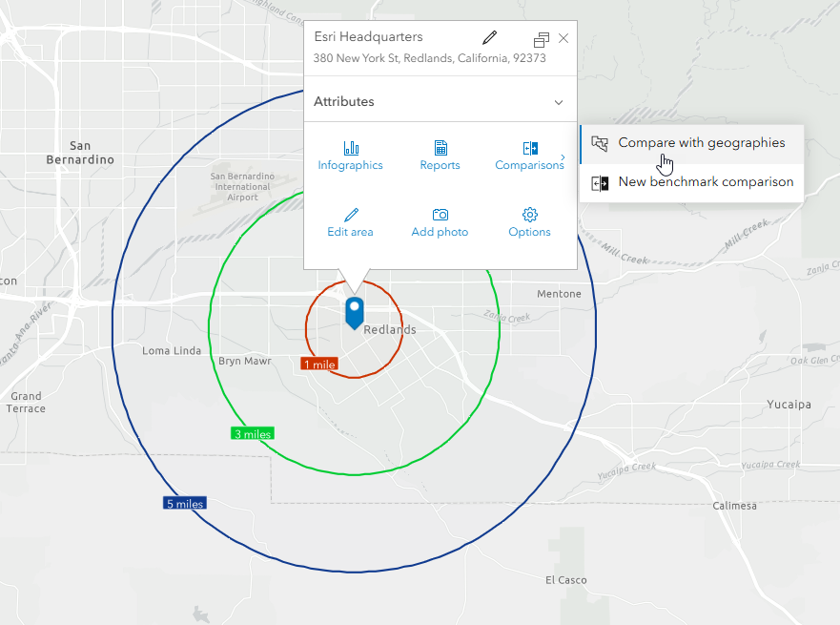Click the pencil icon to rename Esri Headquarters
The height and width of the screenshot is (625, 840).
[x=490, y=37]
